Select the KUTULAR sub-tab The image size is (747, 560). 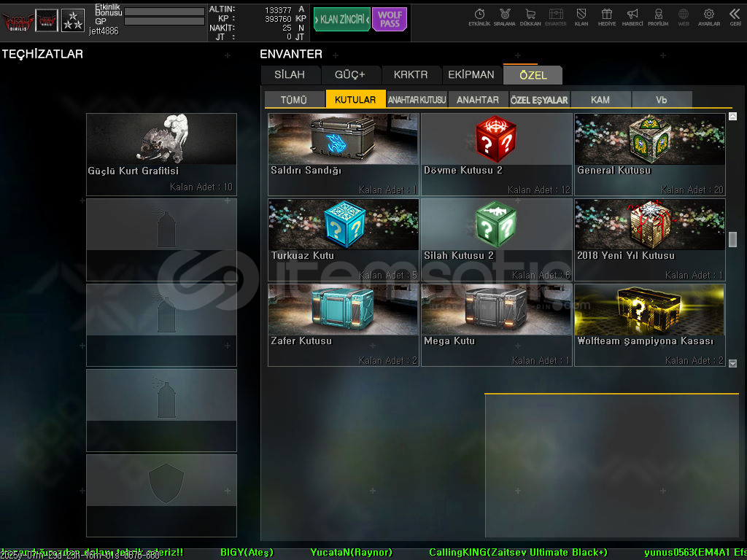355,99
